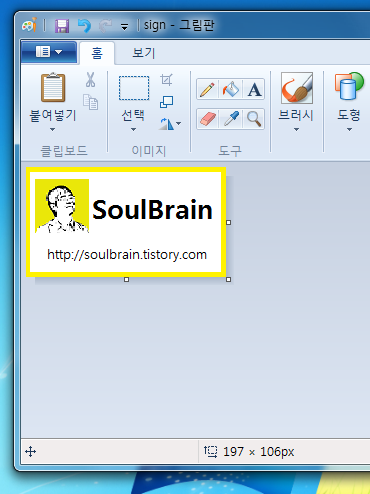
Task: Select the Fill with color bucket tool
Action: (x=231, y=89)
